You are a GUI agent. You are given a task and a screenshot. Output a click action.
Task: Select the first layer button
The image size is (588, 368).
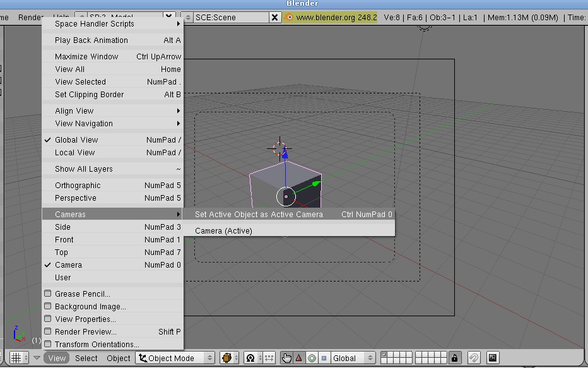pyautogui.click(x=384, y=355)
